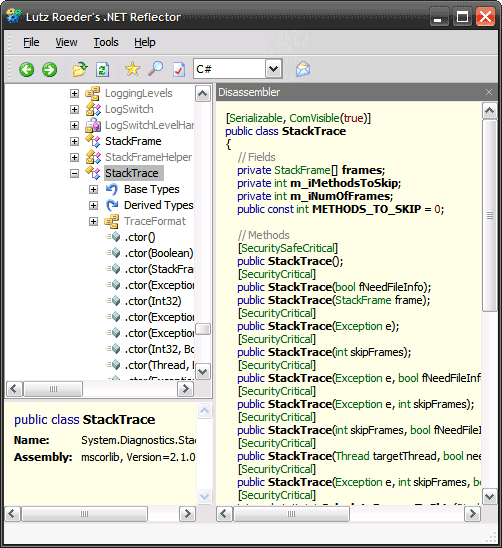Click METHODS_TO_SKIP constant in code
The height and width of the screenshot is (548, 502).
tap(366, 209)
